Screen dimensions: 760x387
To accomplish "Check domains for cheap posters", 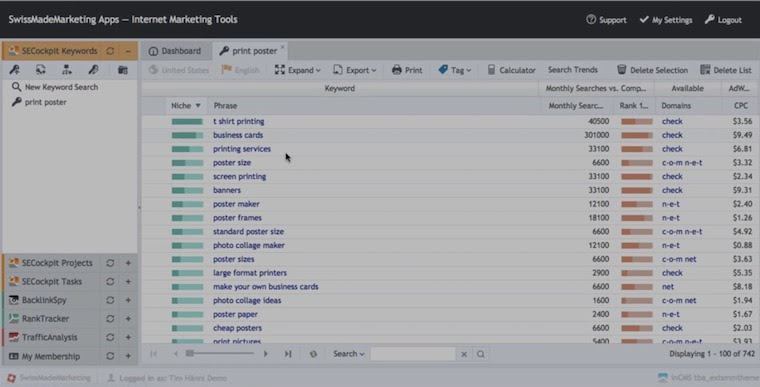I will click(x=672, y=328).
